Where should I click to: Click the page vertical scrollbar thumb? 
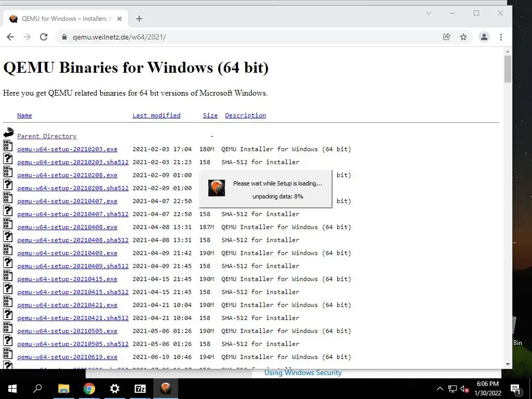click(x=508, y=69)
